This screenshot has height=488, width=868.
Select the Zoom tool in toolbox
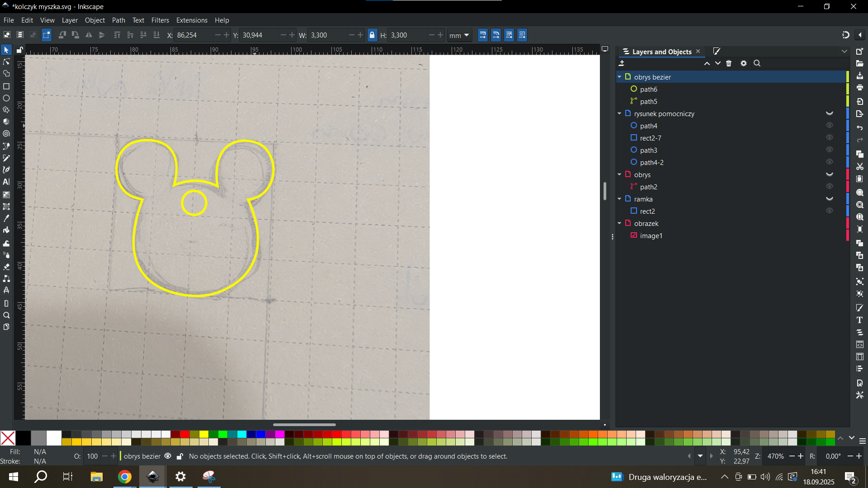(6, 315)
